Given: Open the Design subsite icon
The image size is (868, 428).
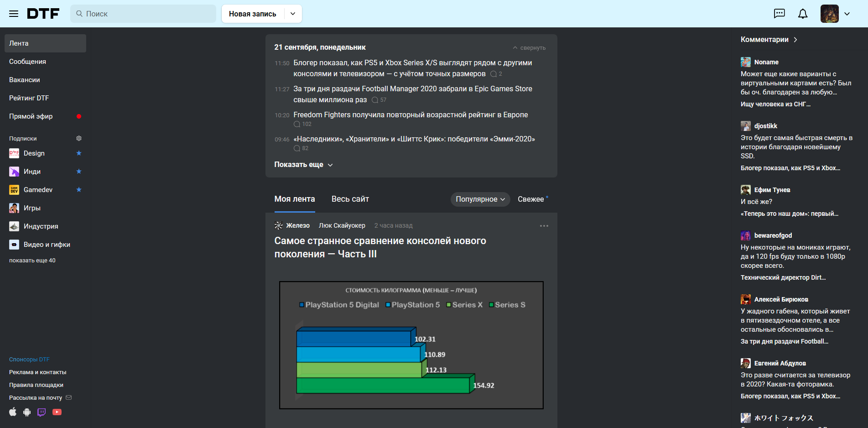Looking at the screenshot, I should [x=14, y=153].
